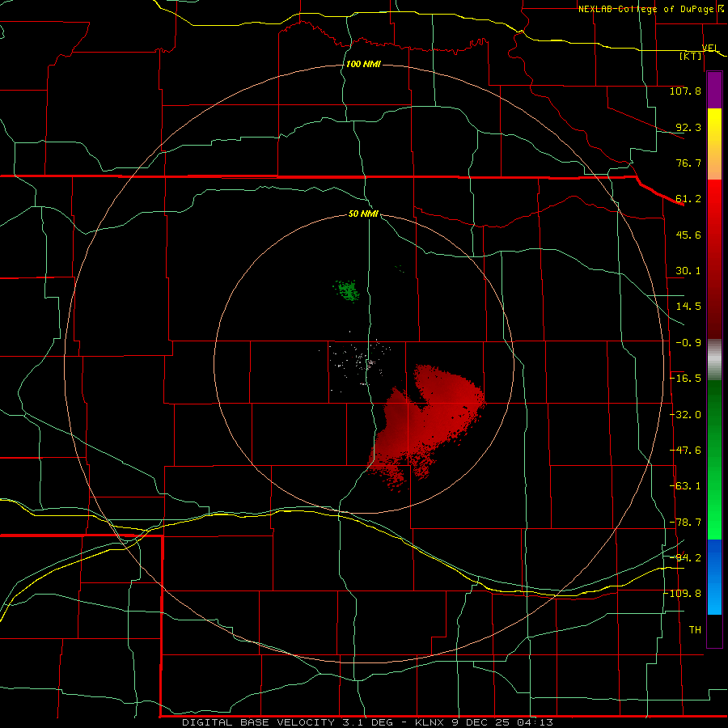The height and width of the screenshot is (728, 728).
Task: Select the 14.5 legend value
Action: pos(688,307)
